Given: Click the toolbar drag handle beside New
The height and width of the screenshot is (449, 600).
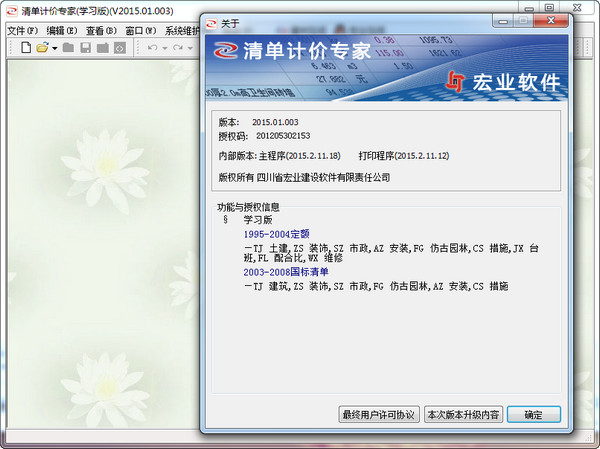Looking at the screenshot, I should pos(11,48).
